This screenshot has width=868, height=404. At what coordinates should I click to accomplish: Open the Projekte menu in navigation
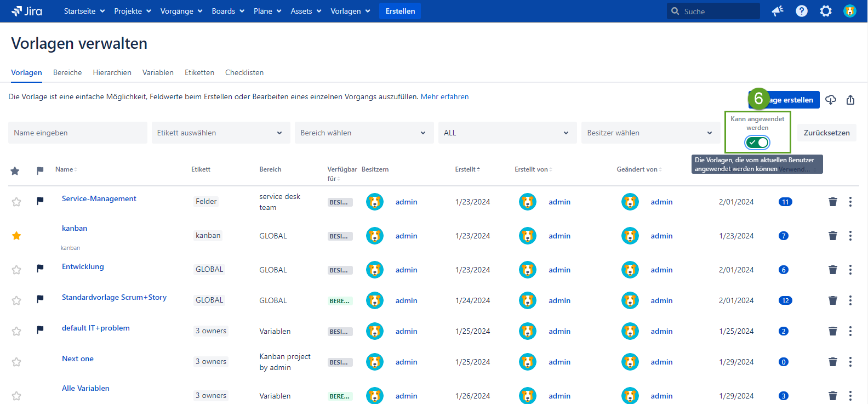132,11
